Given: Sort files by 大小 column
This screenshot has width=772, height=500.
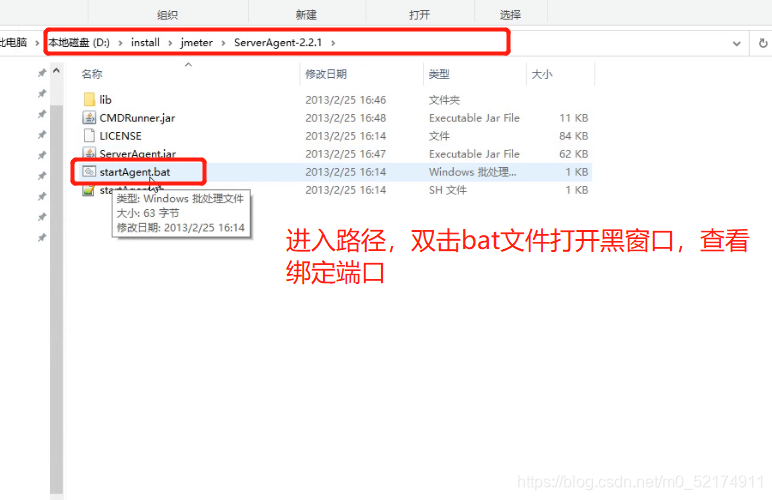Looking at the screenshot, I should coord(542,74).
